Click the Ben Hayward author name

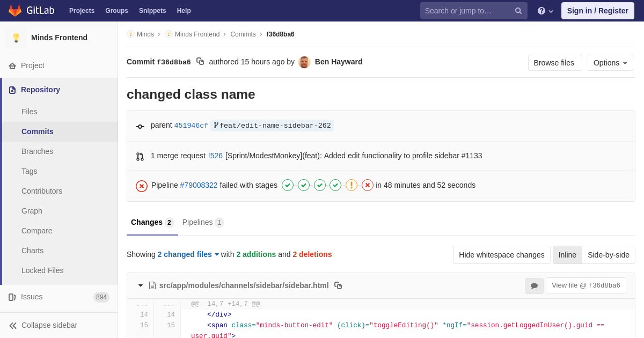[x=339, y=62]
